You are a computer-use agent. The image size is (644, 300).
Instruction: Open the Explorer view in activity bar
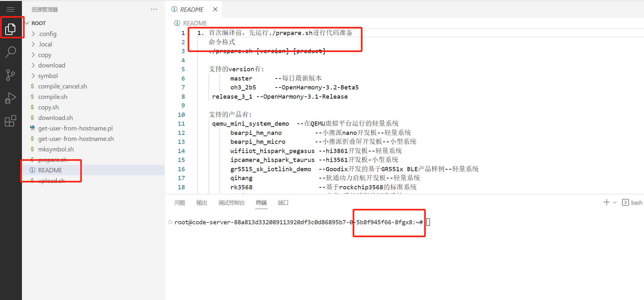click(x=10, y=29)
